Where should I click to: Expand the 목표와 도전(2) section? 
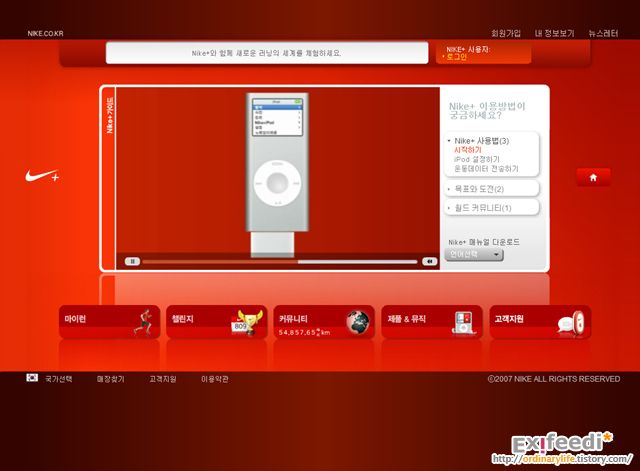pos(491,189)
